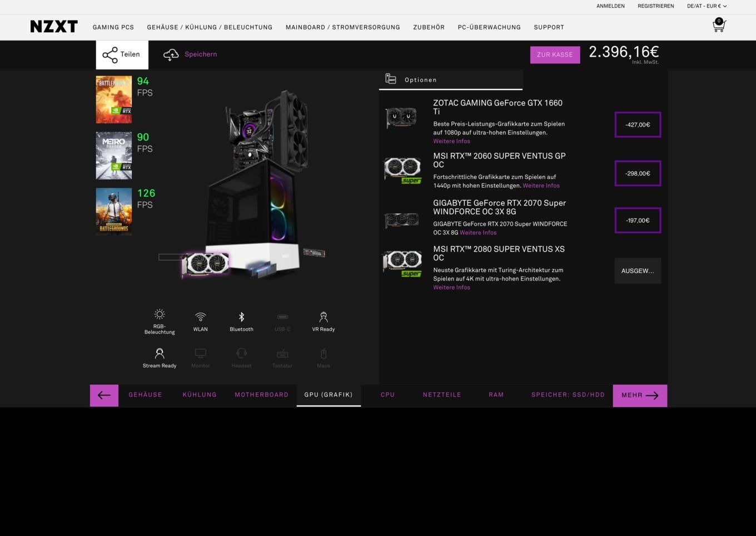
Task: Switch to the Gehäuse tab
Action: click(146, 395)
